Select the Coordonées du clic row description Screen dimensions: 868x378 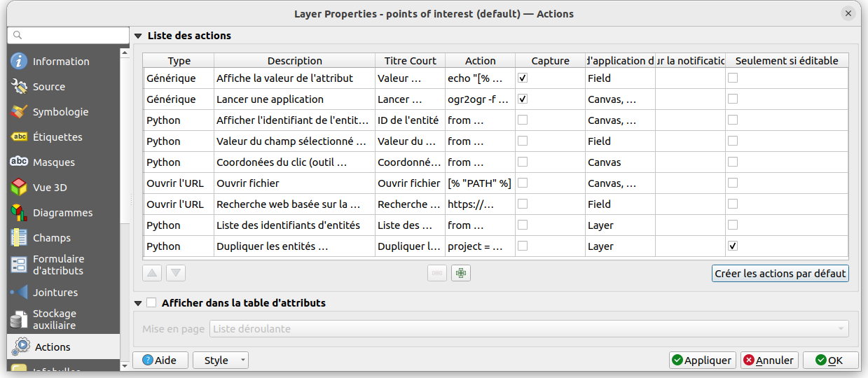[294, 162]
